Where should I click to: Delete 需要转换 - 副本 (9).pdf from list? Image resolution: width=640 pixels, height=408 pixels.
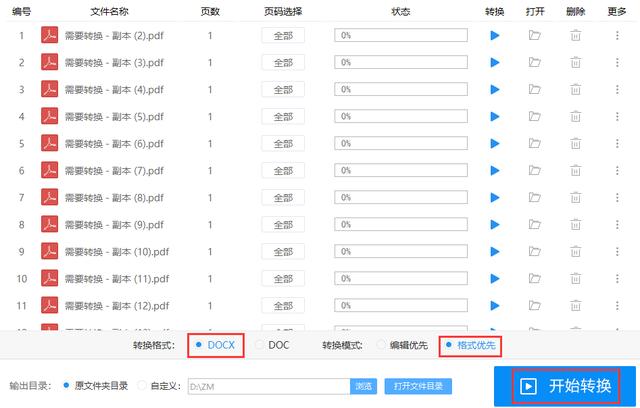[576, 224]
